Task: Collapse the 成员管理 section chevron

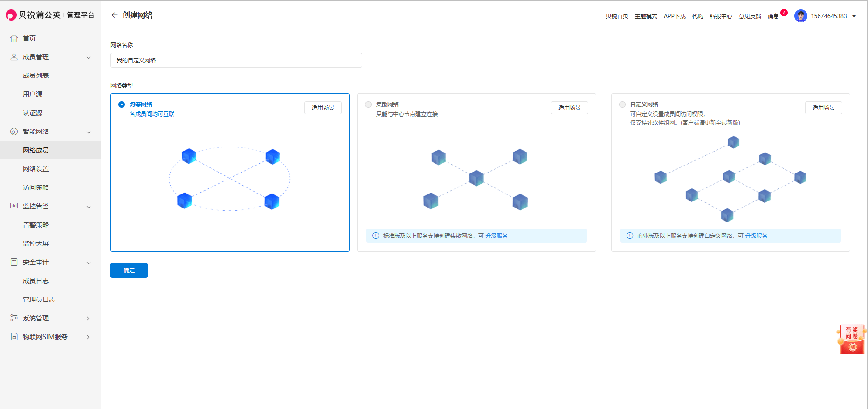Action: point(89,57)
